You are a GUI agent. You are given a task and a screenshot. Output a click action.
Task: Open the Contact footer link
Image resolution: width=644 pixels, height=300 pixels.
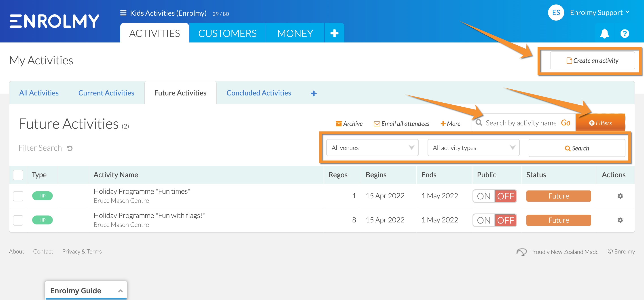click(43, 251)
